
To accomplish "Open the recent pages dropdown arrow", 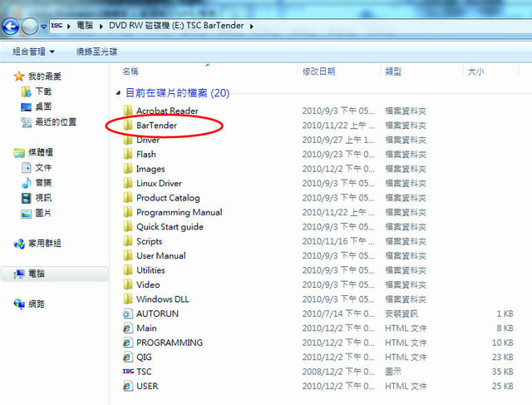I will [x=44, y=27].
